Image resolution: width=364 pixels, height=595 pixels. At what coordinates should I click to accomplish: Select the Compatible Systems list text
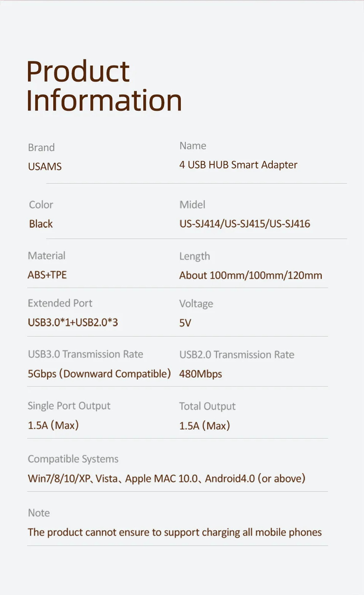(x=166, y=478)
